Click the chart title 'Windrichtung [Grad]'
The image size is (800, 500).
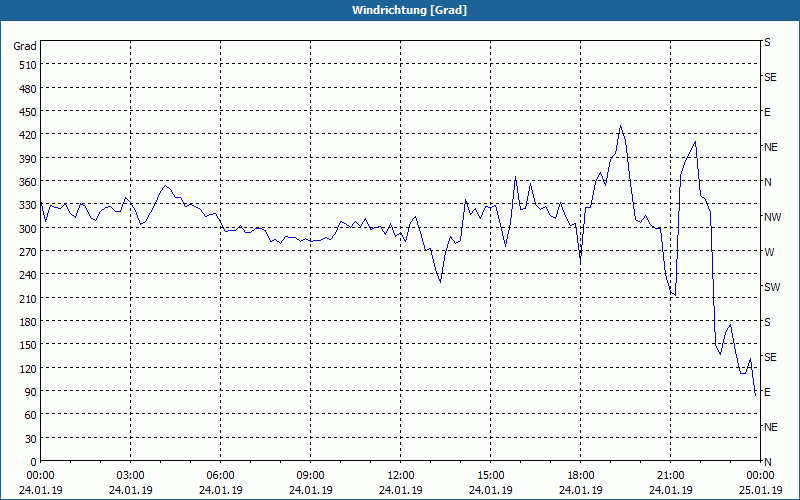coord(409,10)
